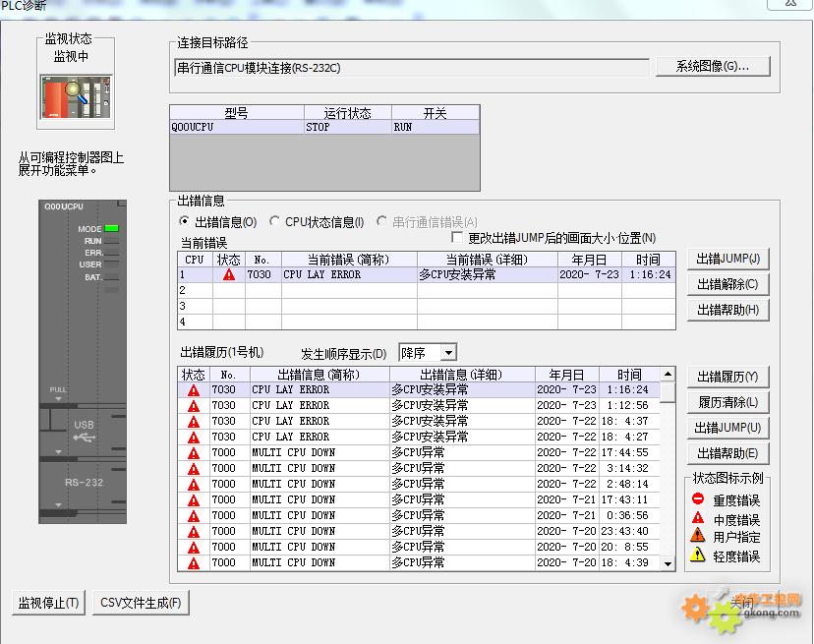814x644 pixels.
Task: Click warning triangle of history entry 18:4:37
Action: tap(194, 421)
